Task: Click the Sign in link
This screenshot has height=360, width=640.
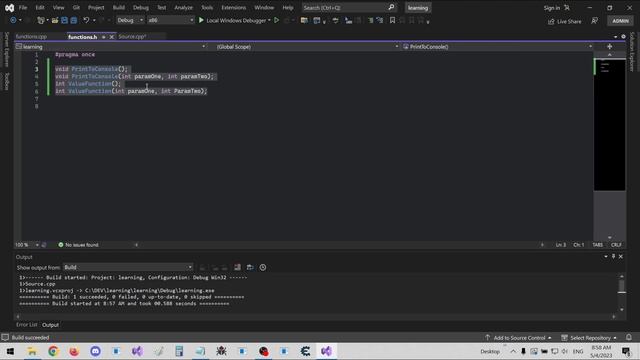Action: coord(551,8)
